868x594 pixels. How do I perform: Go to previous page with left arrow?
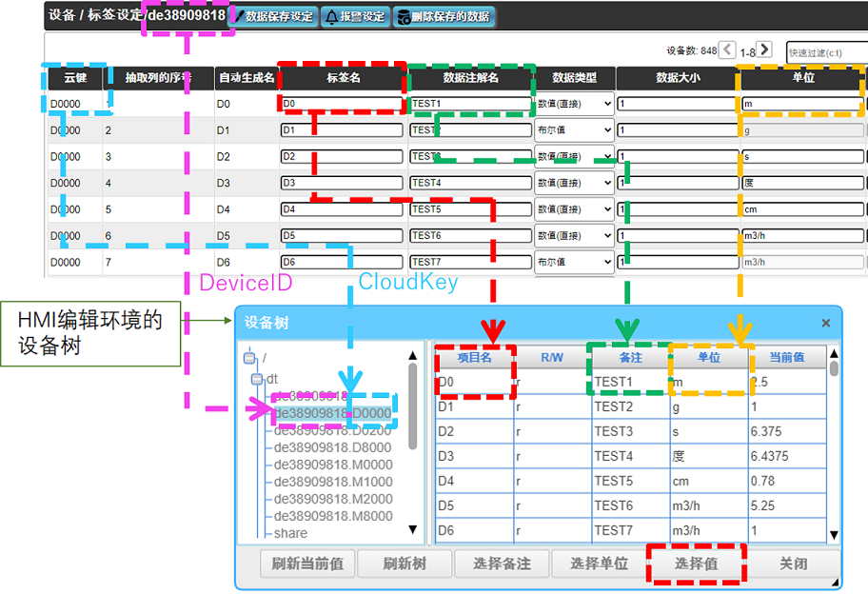727,50
